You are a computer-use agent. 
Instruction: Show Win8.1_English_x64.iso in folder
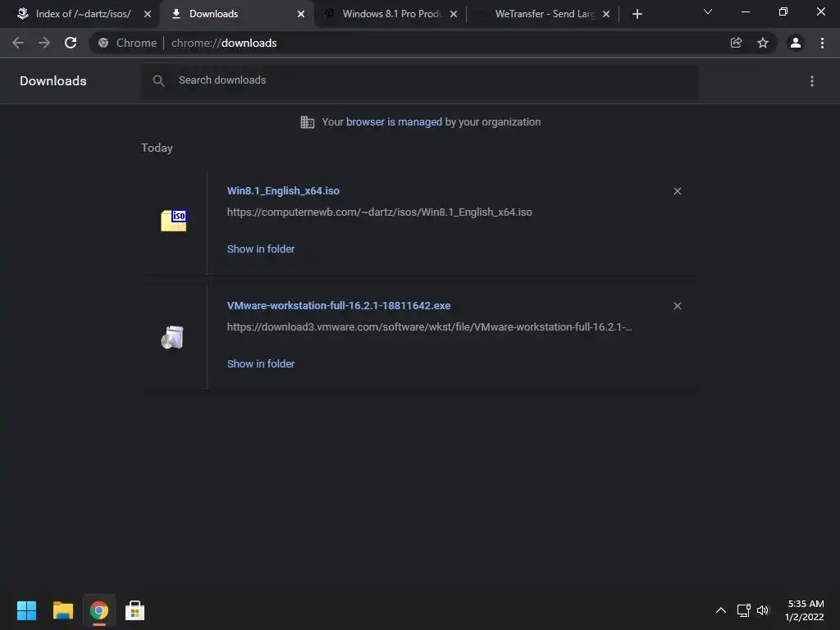click(x=260, y=249)
